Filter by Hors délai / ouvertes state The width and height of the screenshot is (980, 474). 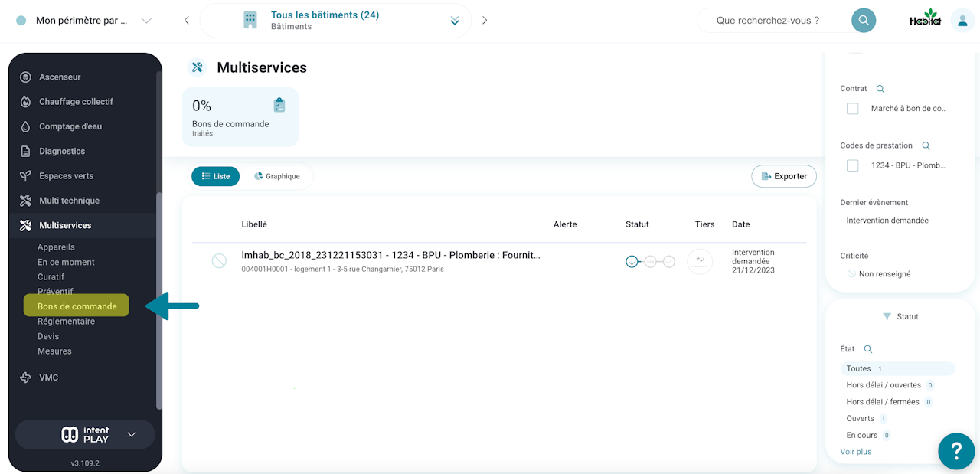click(890, 385)
